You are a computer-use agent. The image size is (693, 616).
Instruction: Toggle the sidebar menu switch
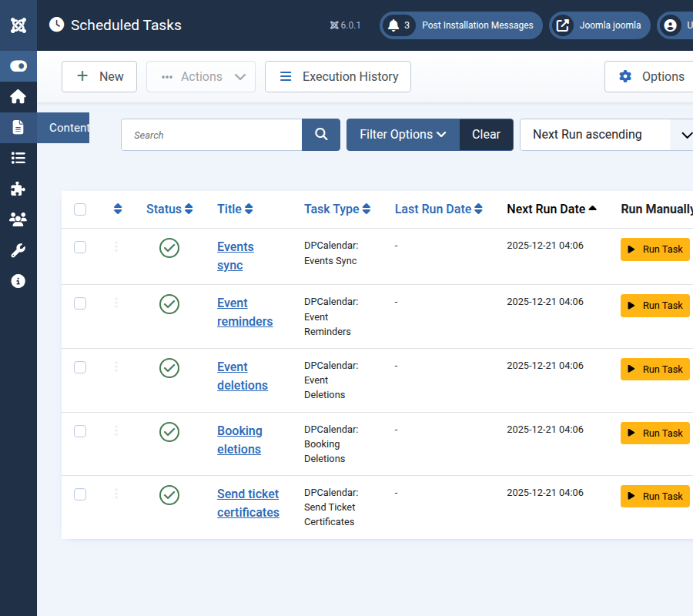click(18, 66)
